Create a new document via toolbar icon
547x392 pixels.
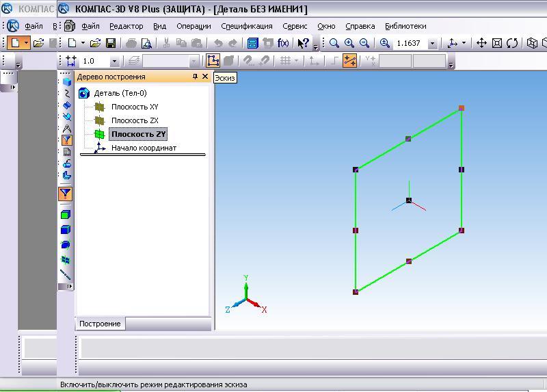tap(72, 43)
